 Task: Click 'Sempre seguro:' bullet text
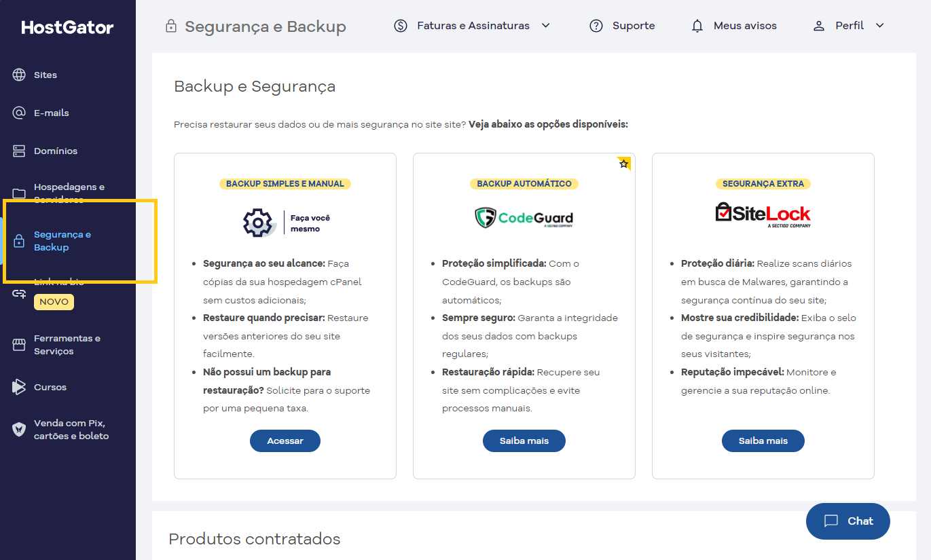click(479, 318)
